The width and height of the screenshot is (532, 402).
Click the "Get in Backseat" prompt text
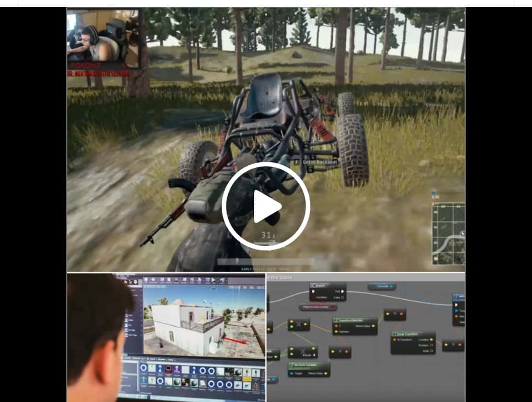point(320,162)
